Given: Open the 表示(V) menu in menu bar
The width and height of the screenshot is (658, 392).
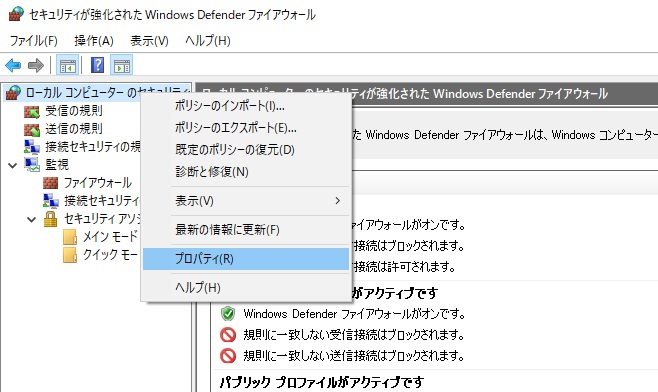Looking at the screenshot, I should pyautogui.click(x=149, y=41).
